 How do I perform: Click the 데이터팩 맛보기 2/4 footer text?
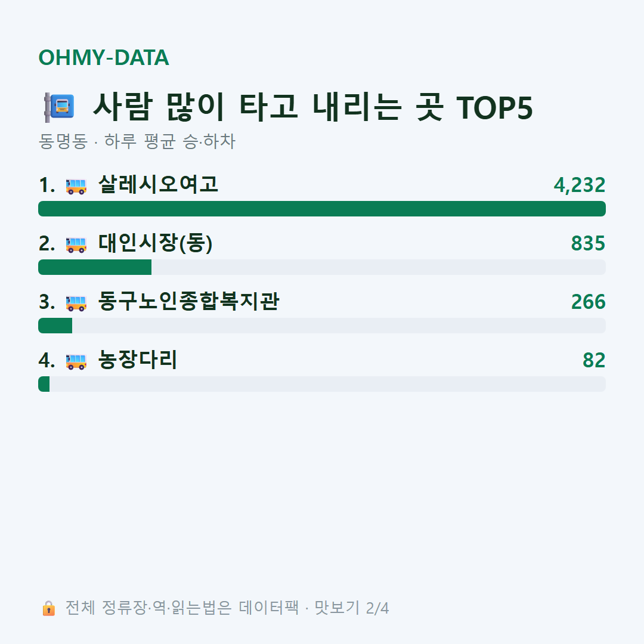tap(314, 608)
